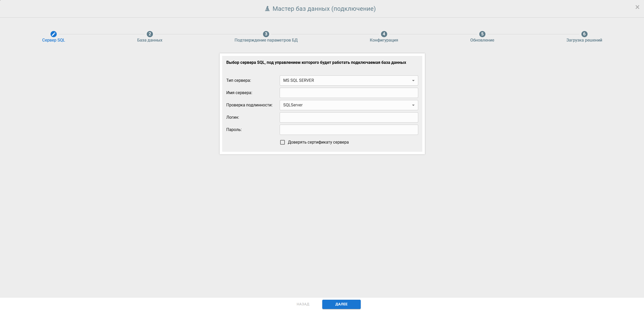This screenshot has height=311, width=644.
Task: Click the НАЗАД button
Action: tap(303, 304)
